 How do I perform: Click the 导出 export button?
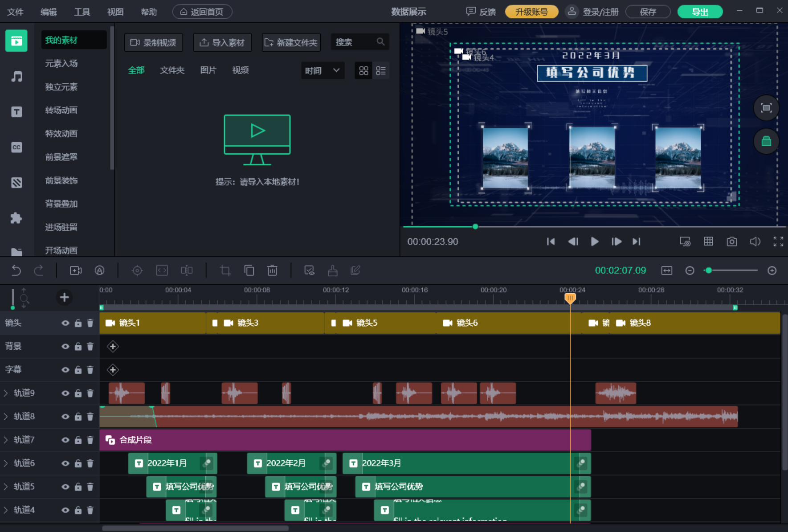coord(700,12)
